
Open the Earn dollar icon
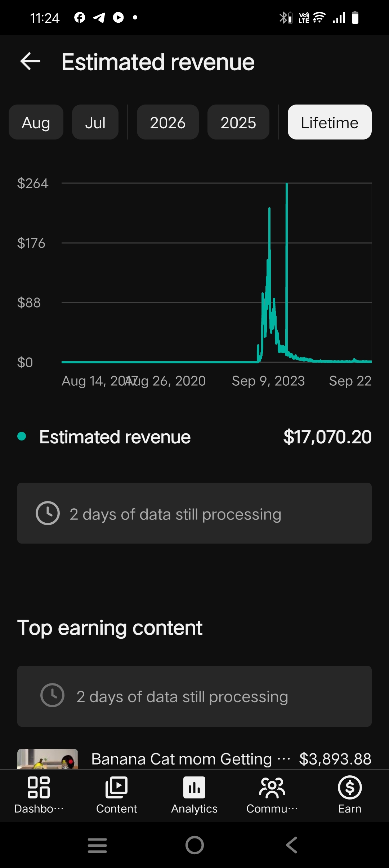coord(350,788)
